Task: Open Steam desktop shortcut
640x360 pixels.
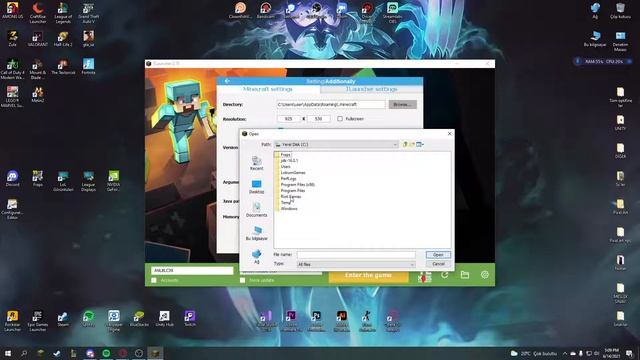Action: point(63,319)
